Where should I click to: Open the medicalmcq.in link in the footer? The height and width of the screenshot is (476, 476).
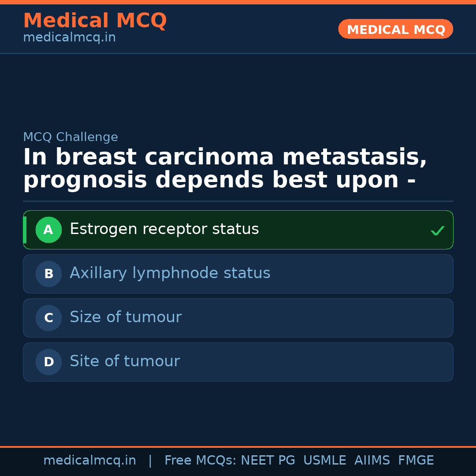90,460
